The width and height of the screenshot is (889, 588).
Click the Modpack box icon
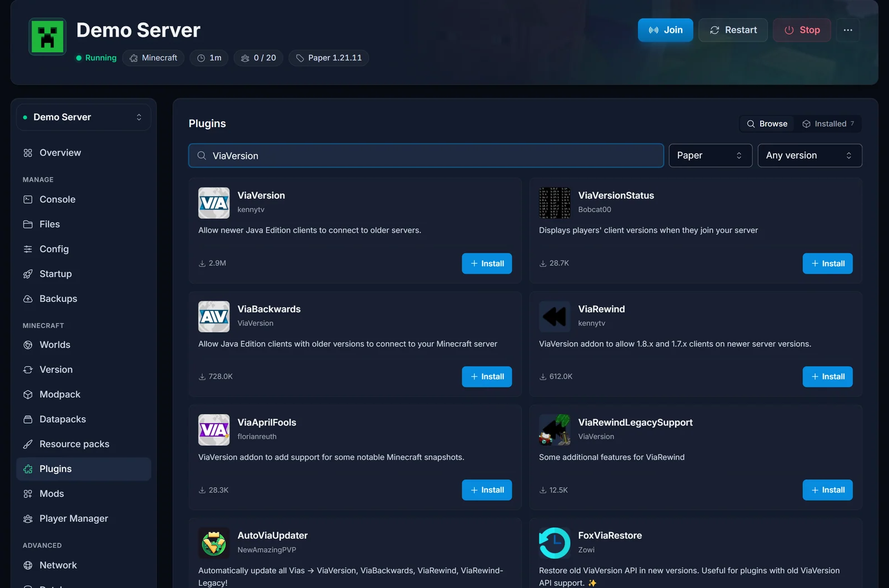28,394
